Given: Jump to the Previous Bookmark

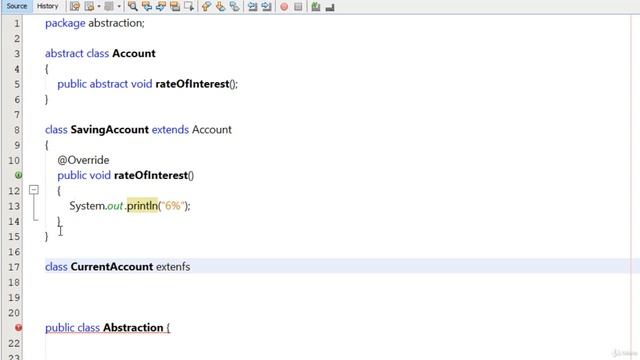Looking at the screenshot, I should (x=207, y=7).
